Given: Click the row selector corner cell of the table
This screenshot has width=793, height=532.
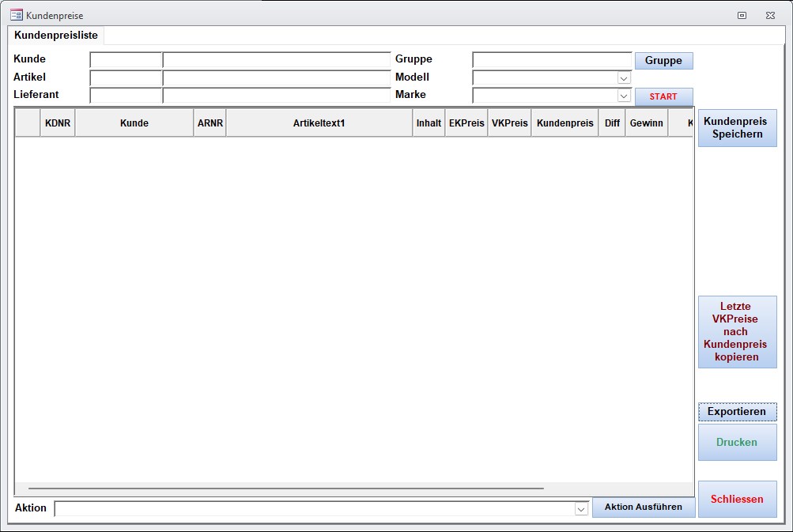Looking at the screenshot, I should 28,123.
